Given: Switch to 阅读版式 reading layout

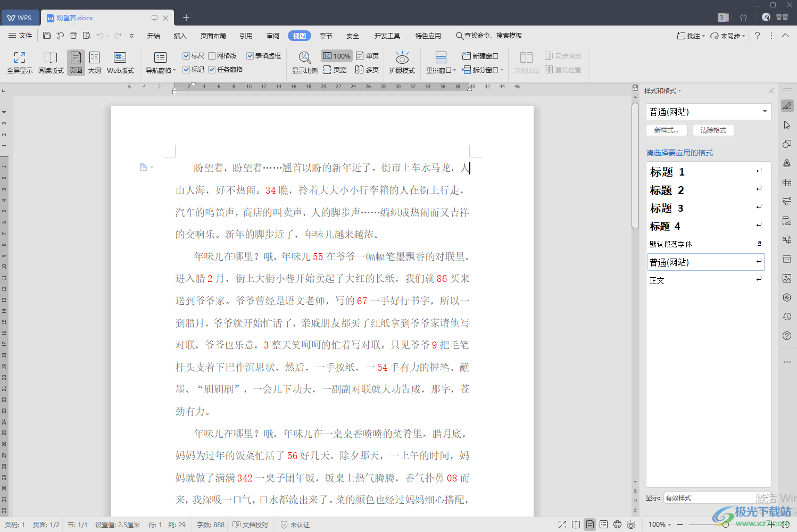Looking at the screenshot, I should tap(51, 57).
